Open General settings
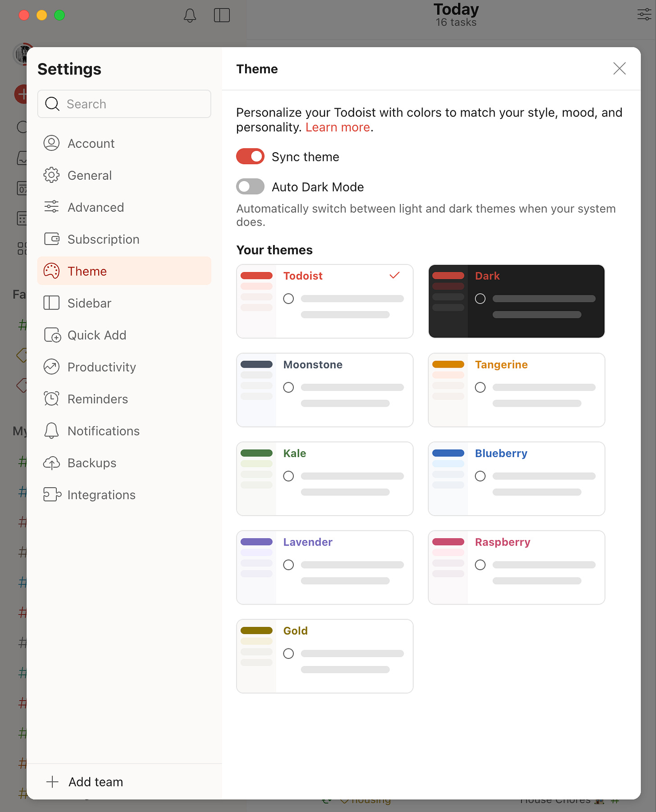The width and height of the screenshot is (656, 812). (124, 175)
